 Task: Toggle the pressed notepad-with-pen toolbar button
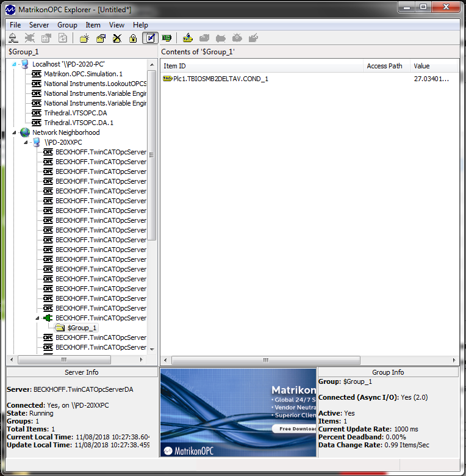click(x=150, y=38)
